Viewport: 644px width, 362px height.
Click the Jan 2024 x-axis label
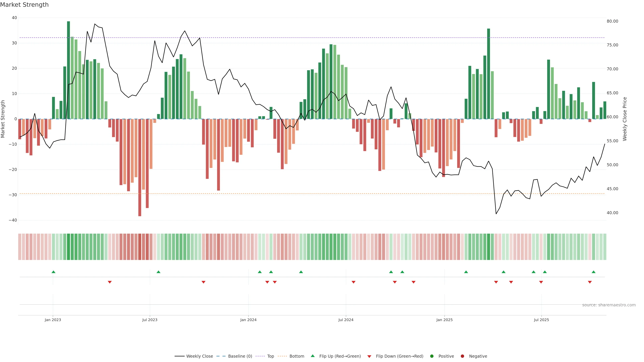click(248, 320)
